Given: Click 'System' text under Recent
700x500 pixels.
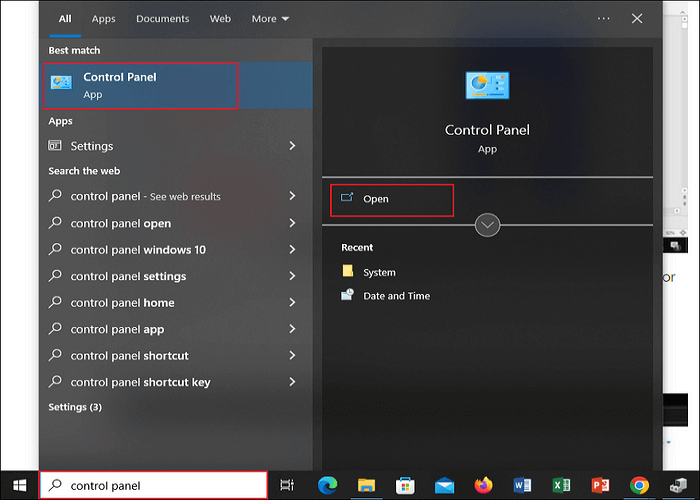Looking at the screenshot, I should [x=379, y=272].
